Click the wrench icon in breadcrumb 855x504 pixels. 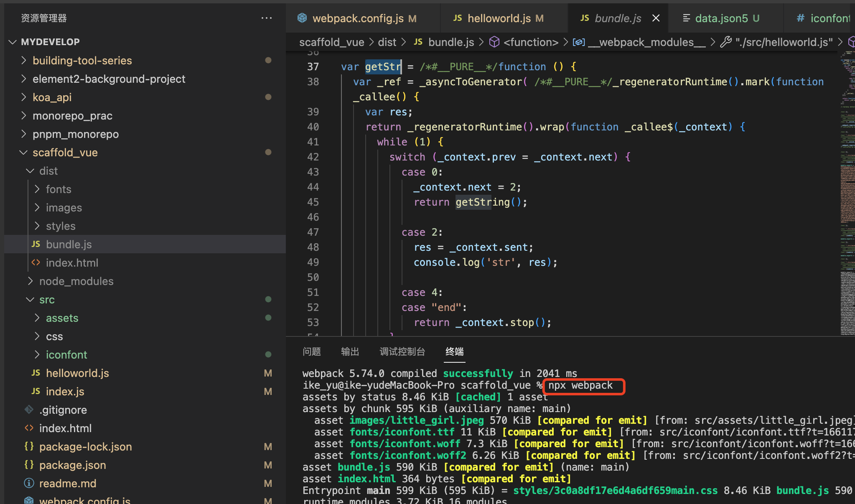(726, 42)
